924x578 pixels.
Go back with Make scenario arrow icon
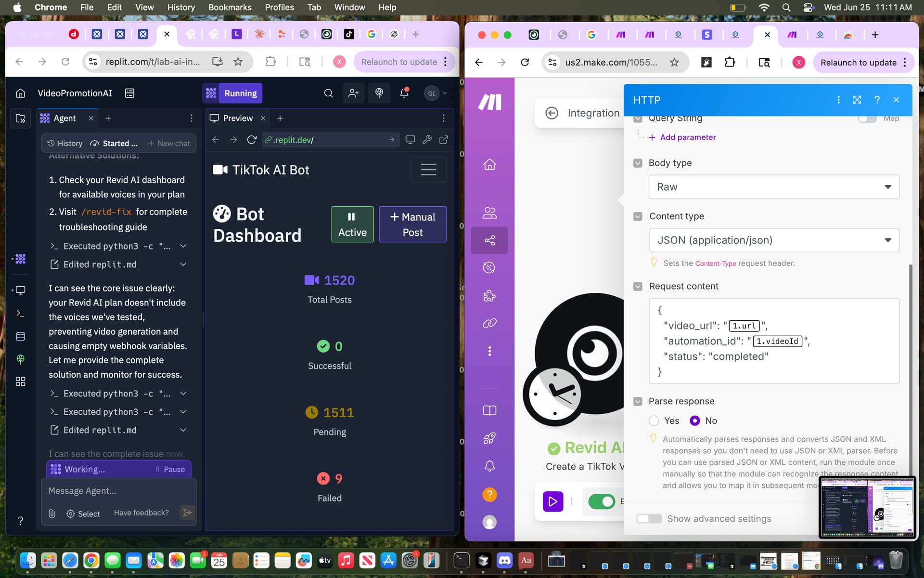coord(552,113)
